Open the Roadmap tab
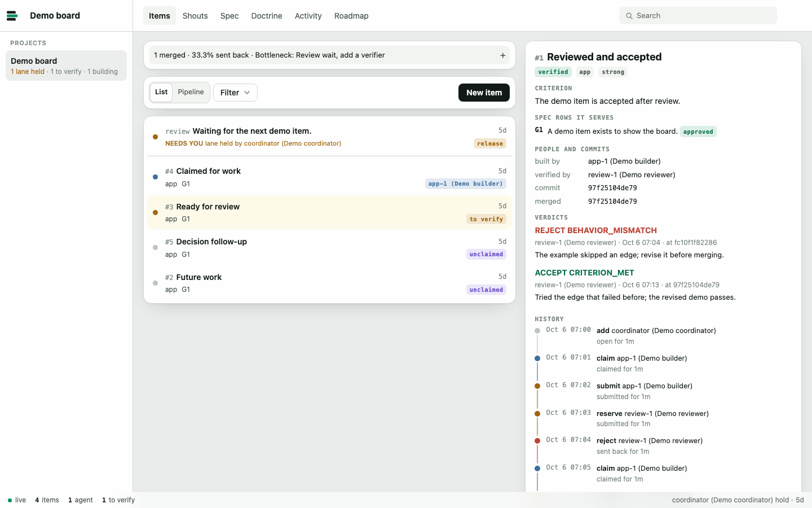The width and height of the screenshot is (812, 508). point(351,16)
